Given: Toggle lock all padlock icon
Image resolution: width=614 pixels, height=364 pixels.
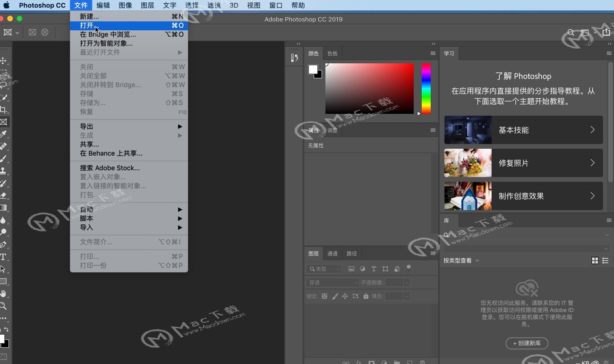Looking at the screenshot, I should 366,296.
